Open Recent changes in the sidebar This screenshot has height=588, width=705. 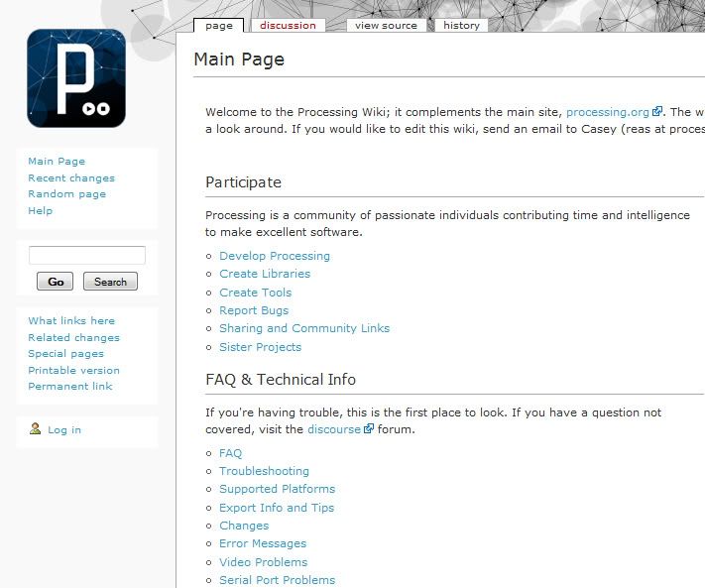pos(71,178)
